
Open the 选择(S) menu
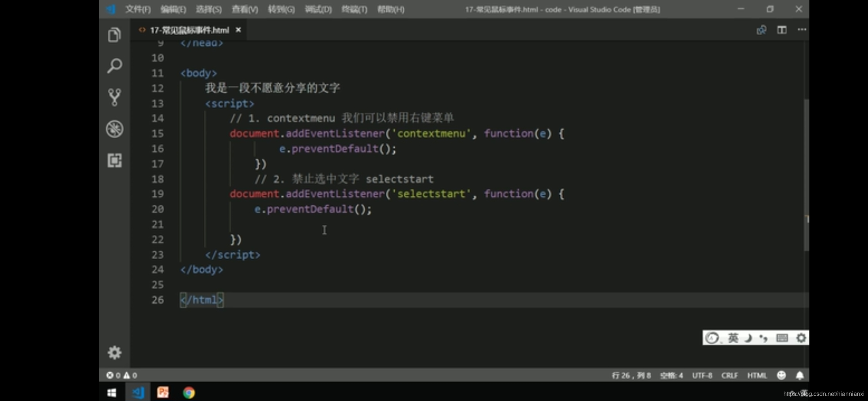(x=209, y=9)
